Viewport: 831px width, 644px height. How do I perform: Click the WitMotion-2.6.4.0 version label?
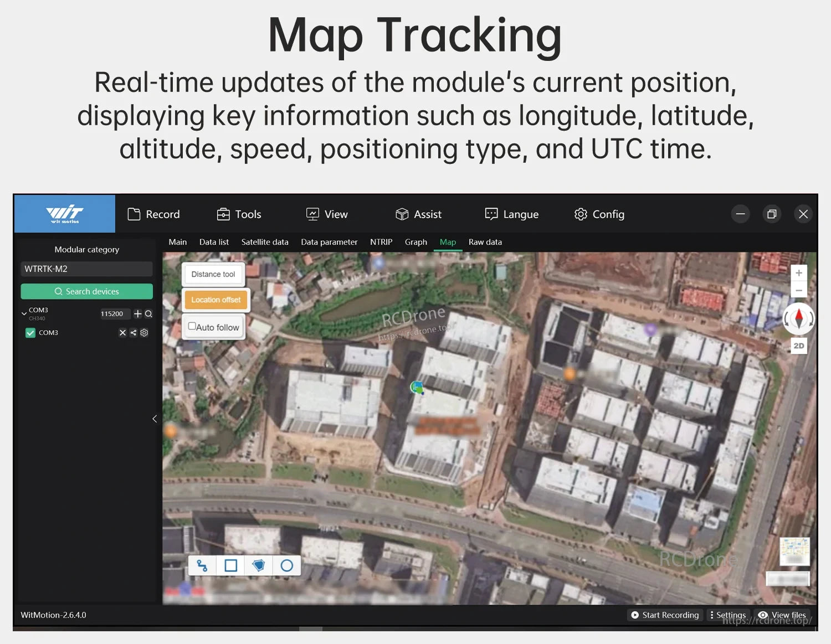pyautogui.click(x=54, y=615)
